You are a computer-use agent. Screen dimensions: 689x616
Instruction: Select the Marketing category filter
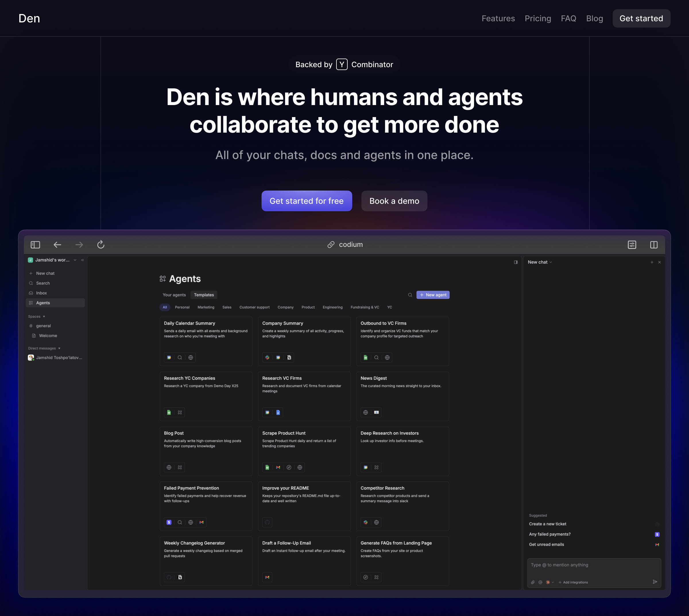pyautogui.click(x=206, y=307)
